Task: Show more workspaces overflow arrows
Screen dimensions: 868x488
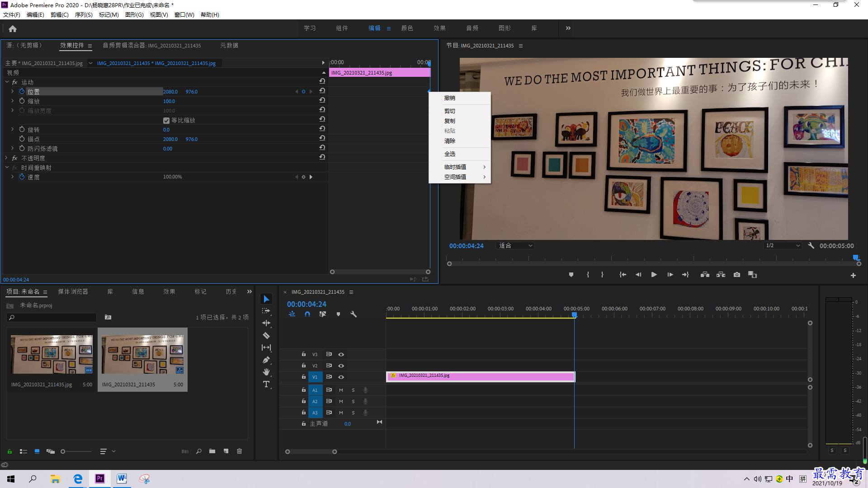Action: pos(568,28)
